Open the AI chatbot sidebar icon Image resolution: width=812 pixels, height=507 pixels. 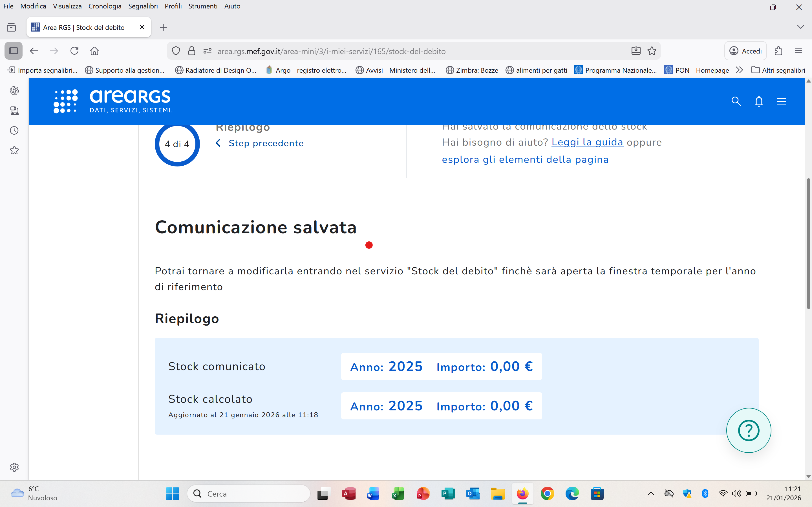pos(14,90)
